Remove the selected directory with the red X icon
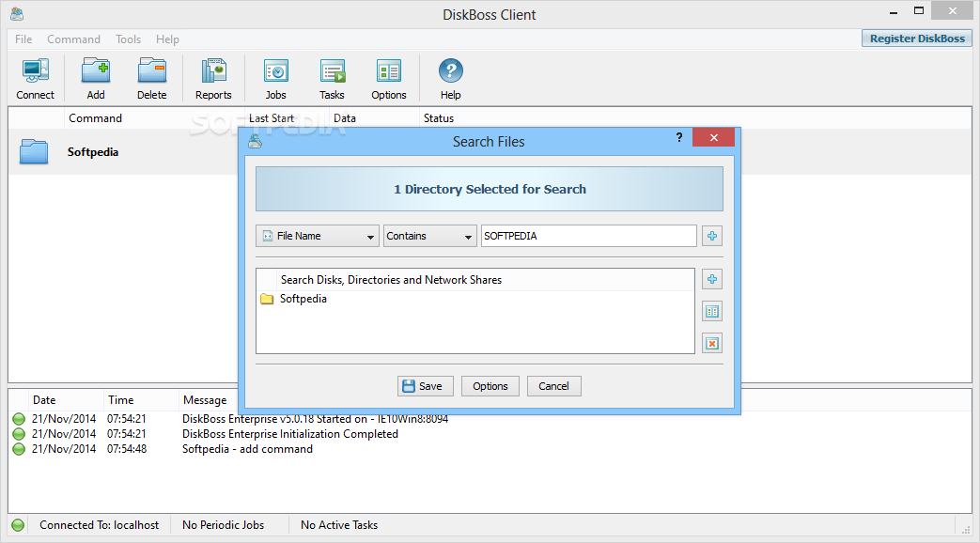 click(x=712, y=343)
